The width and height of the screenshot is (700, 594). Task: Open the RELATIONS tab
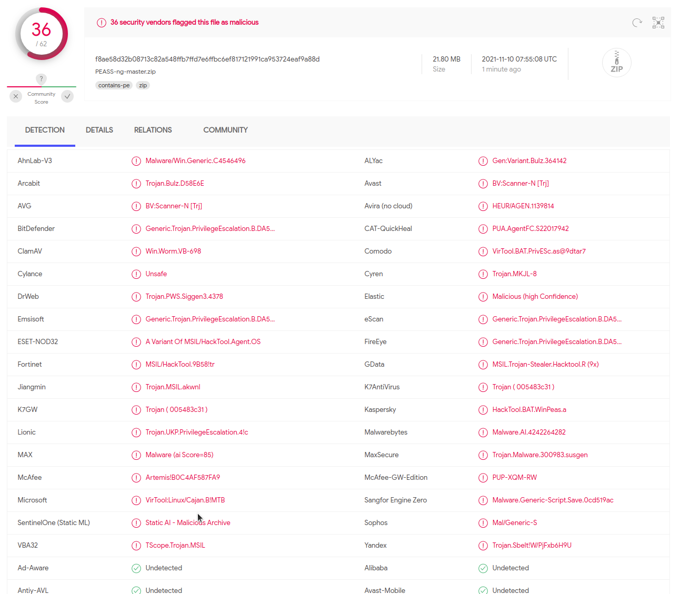coord(153,130)
